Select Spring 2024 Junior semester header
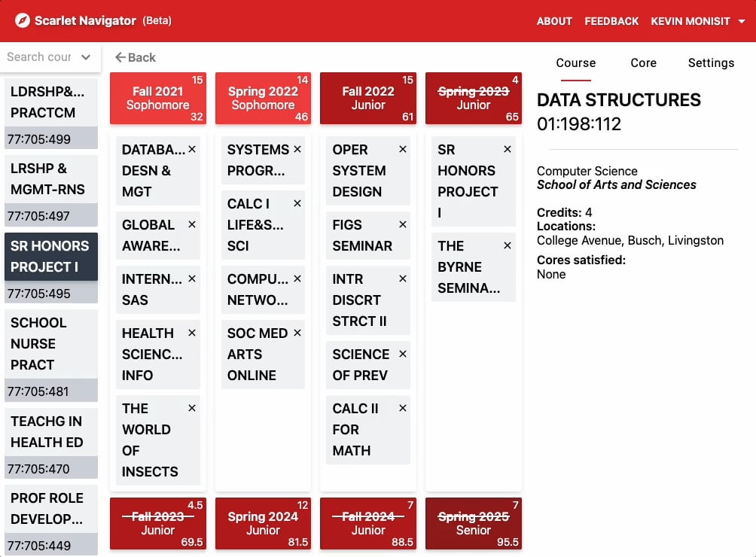Image resolution: width=756 pixels, height=557 pixels. [x=264, y=524]
